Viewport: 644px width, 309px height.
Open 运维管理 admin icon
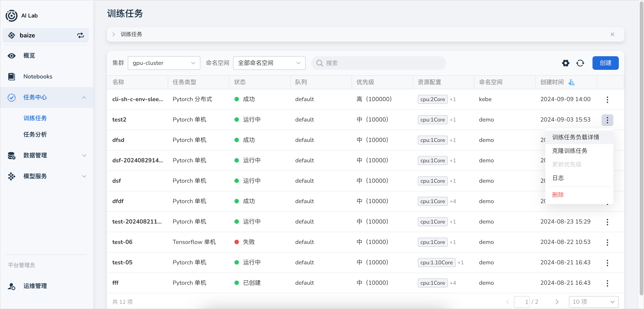pyautogui.click(x=12, y=286)
